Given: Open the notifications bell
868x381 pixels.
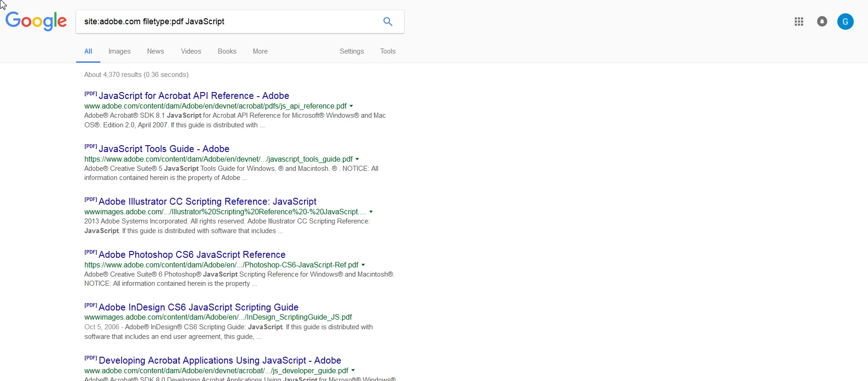Looking at the screenshot, I should pyautogui.click(x=822, y=22).
